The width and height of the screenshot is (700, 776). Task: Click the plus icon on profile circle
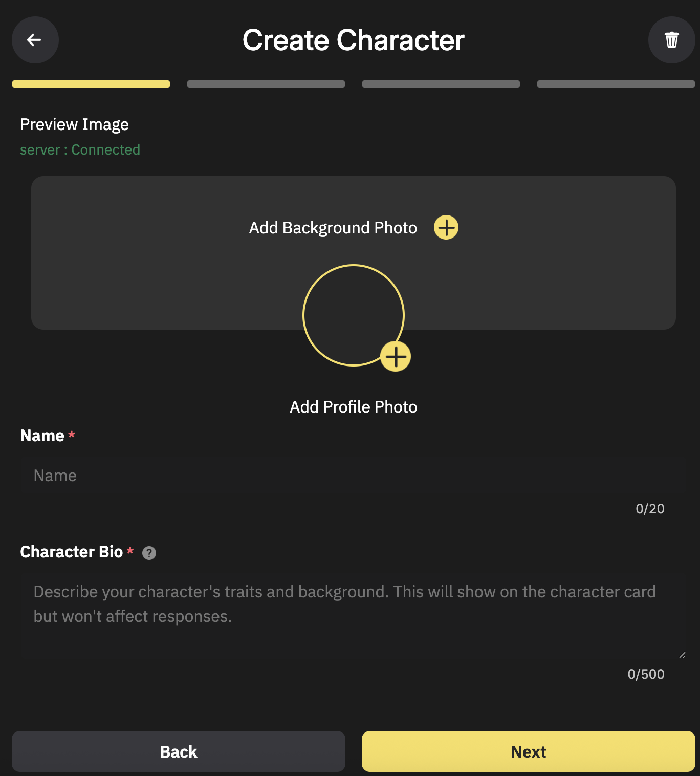tap(396, 356)
